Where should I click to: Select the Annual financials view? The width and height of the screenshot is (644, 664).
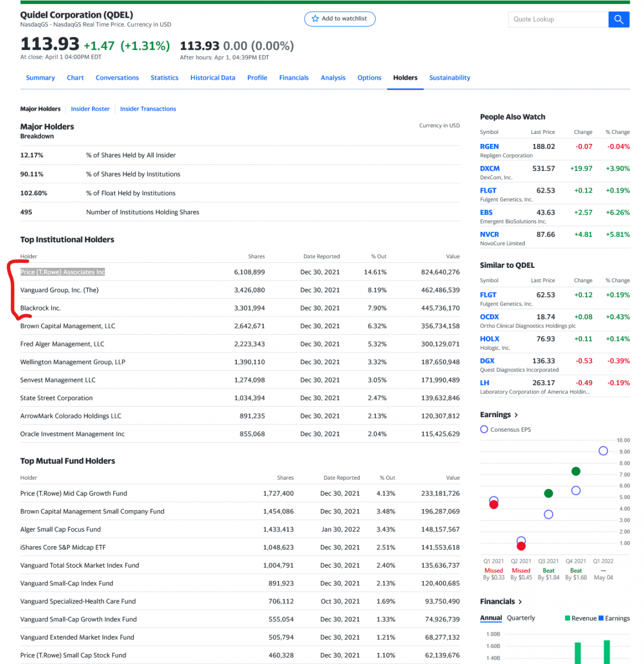(x=491, y=618)
